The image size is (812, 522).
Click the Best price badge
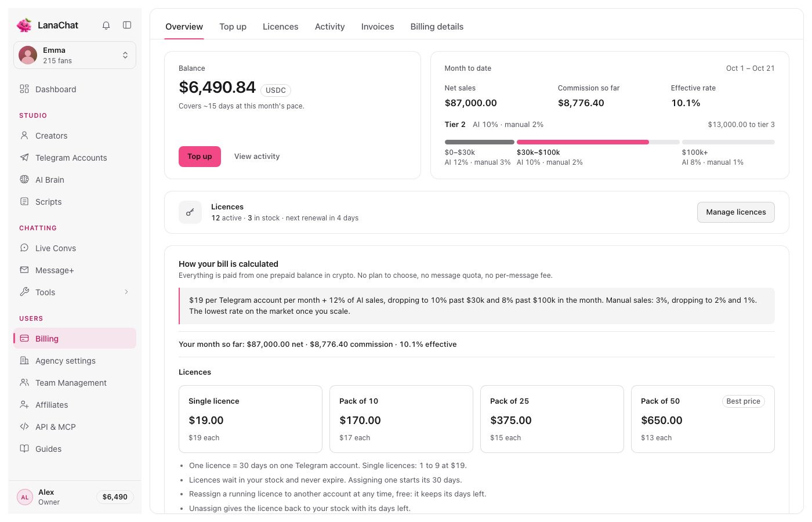(x=743, y=401)
